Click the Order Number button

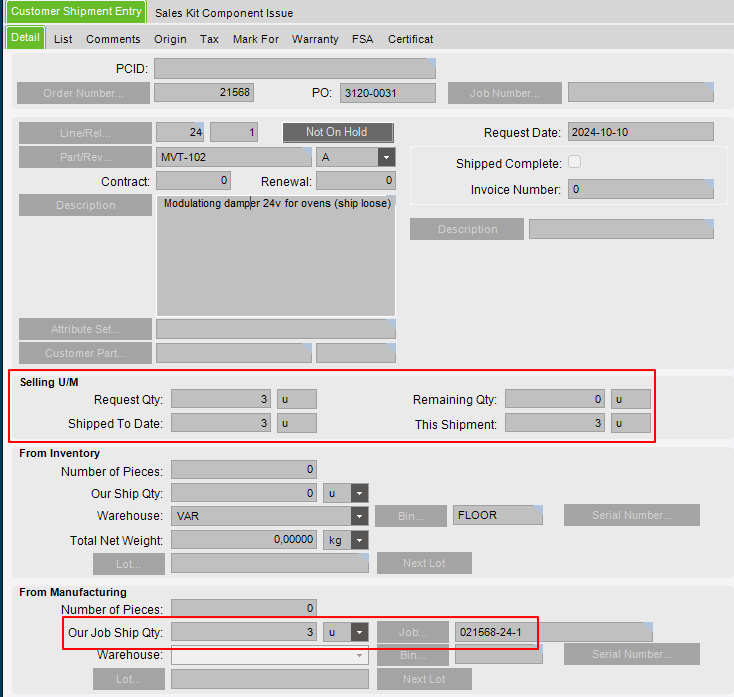(83, 93)
